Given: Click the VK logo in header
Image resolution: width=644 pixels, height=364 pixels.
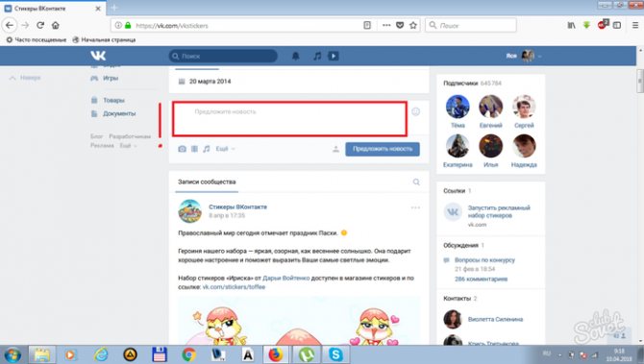Looking at the screenshot, I should (x=98, y=56).
